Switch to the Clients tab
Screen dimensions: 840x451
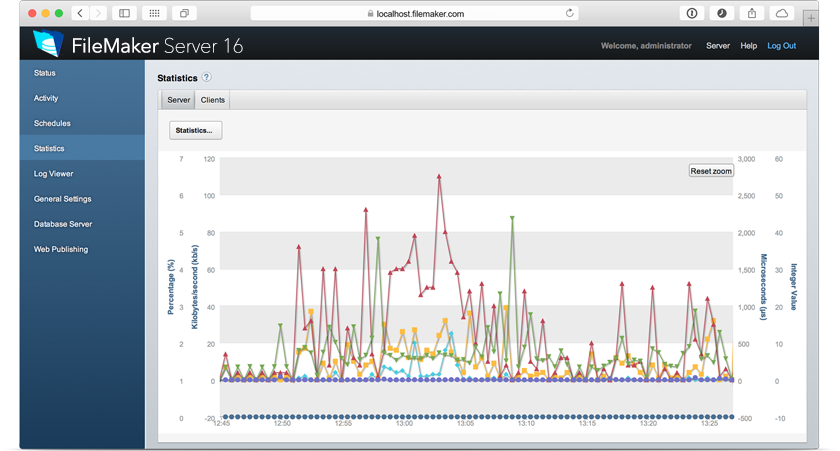(212, 100)
